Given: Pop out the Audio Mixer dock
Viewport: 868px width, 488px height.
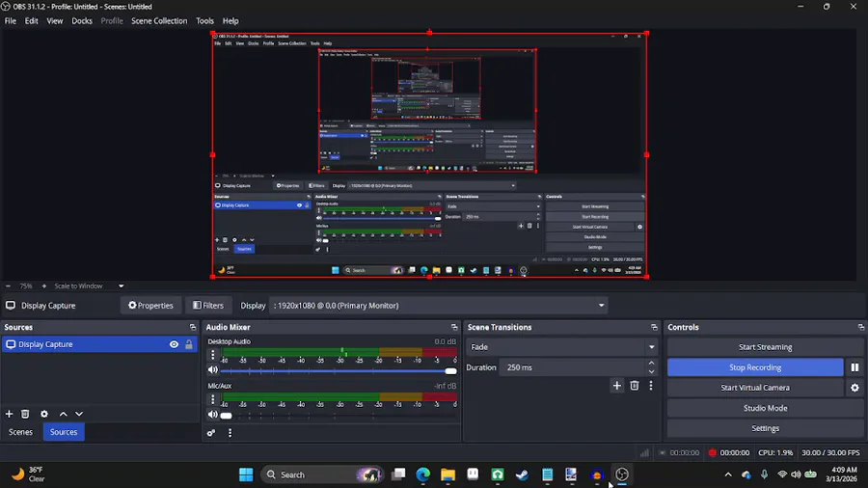Looking at the screenshot, I should (x=454, y=327).
